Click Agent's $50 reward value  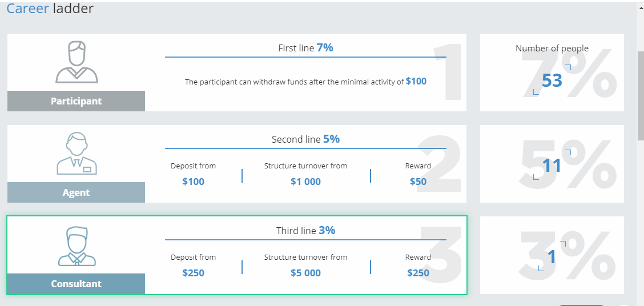(418, 182)
